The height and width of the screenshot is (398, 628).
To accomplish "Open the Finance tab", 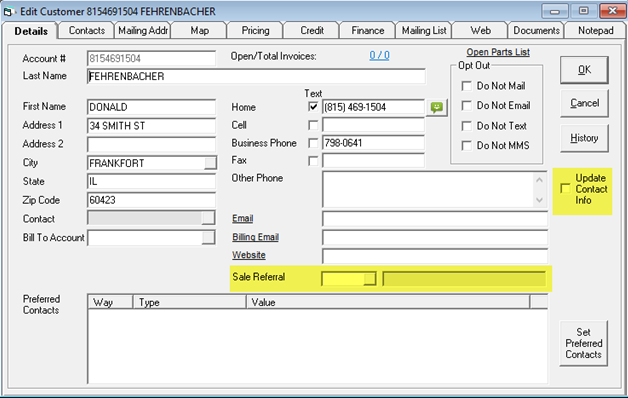I will [368, 31].
